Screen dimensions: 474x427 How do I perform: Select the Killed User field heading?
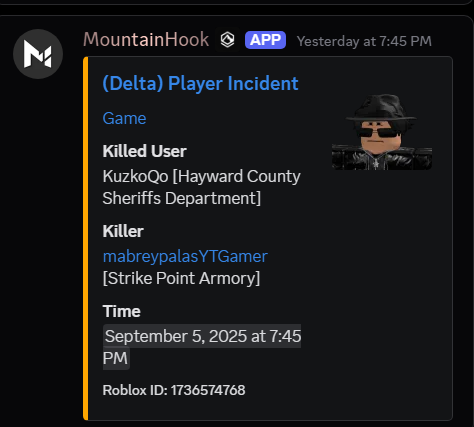(144, 151)
